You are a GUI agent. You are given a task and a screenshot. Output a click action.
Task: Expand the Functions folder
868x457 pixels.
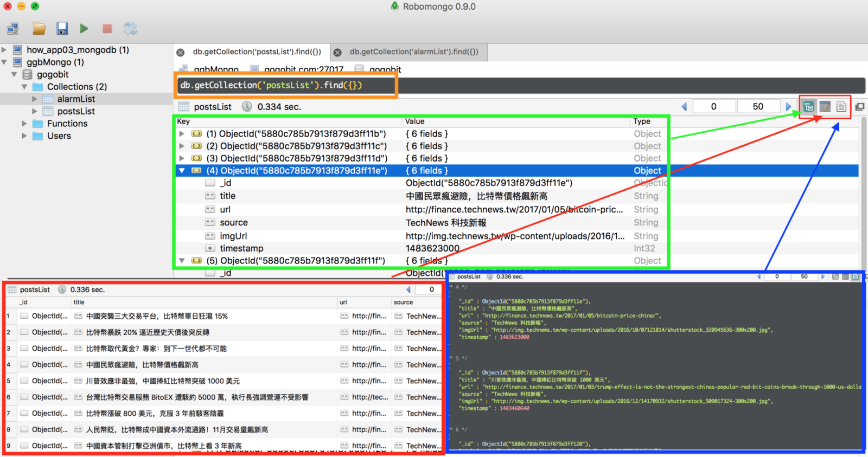[24, 124]
